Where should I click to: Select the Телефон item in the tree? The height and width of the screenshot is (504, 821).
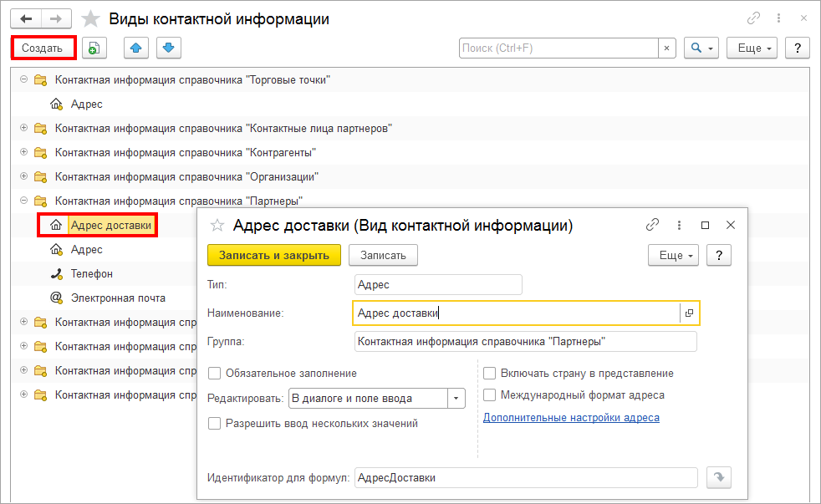(x=92, y=273)
